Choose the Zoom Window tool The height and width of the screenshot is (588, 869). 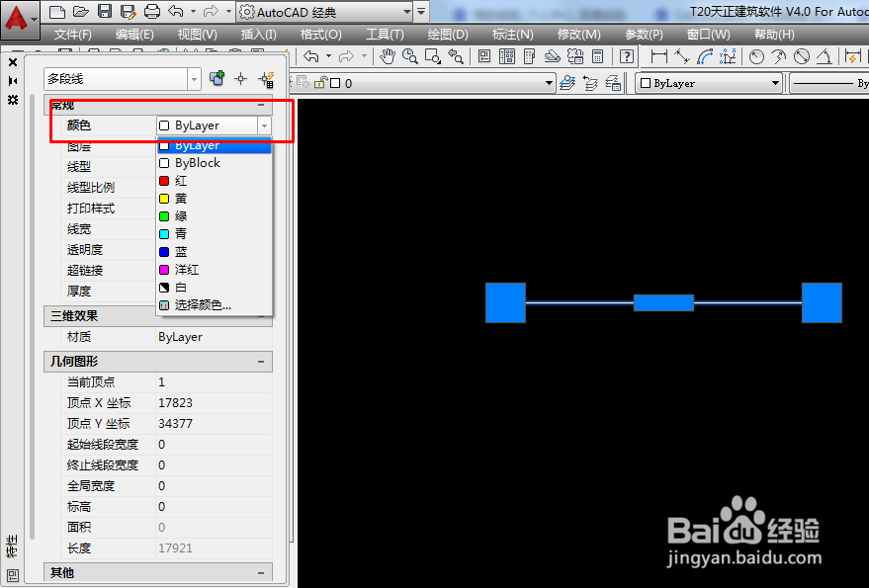432,56
